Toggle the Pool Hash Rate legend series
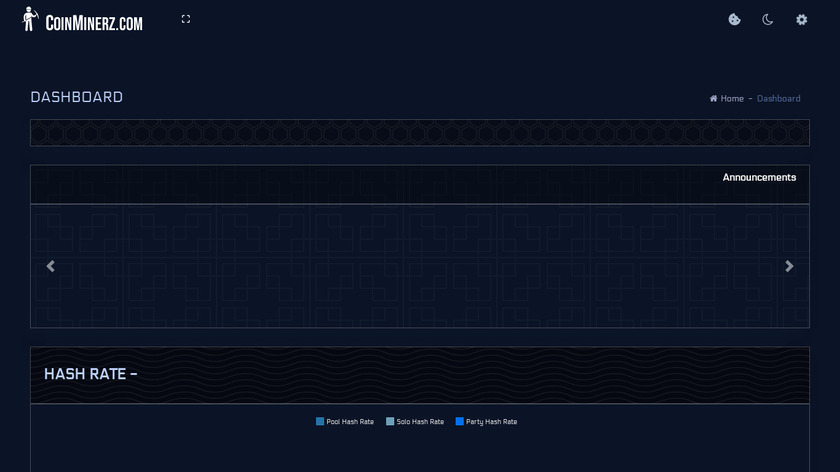The height and width of the screenshot is (472, 840). 344,422
